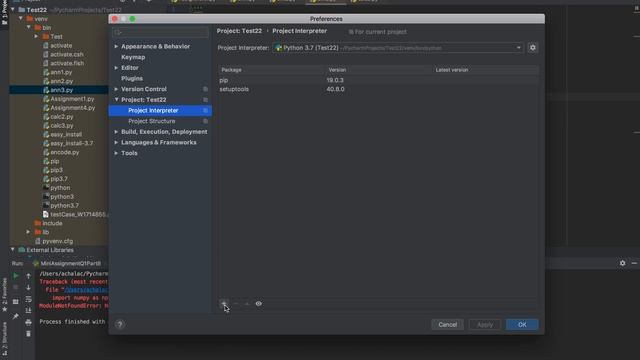Expand the Tools settings section
The image size is (640, 360).
click(116, 153)
